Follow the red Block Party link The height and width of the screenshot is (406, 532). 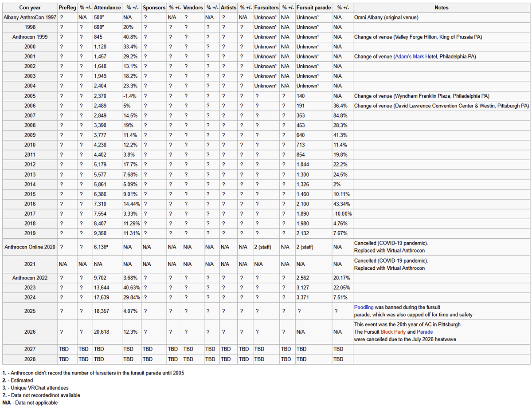click(x=393, y=332)
